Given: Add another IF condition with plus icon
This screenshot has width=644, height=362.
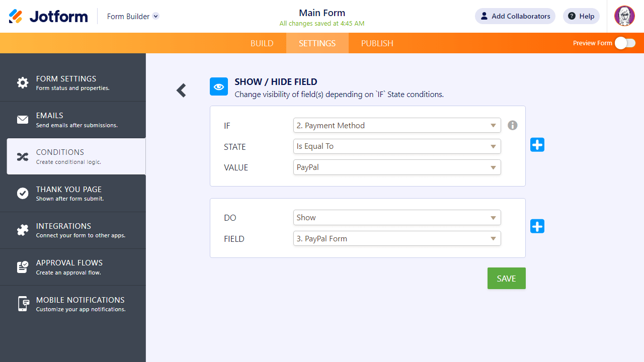Looking at the screenshot, I should pos(537,145).
